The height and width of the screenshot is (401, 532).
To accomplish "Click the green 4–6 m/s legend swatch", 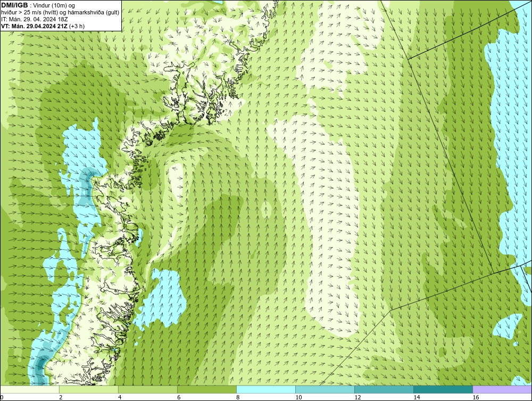I will 147,389.
